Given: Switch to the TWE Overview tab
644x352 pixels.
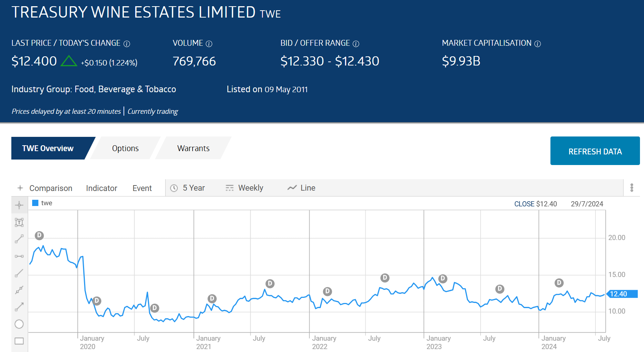Looking at the screenshot, I should point(48,148).
